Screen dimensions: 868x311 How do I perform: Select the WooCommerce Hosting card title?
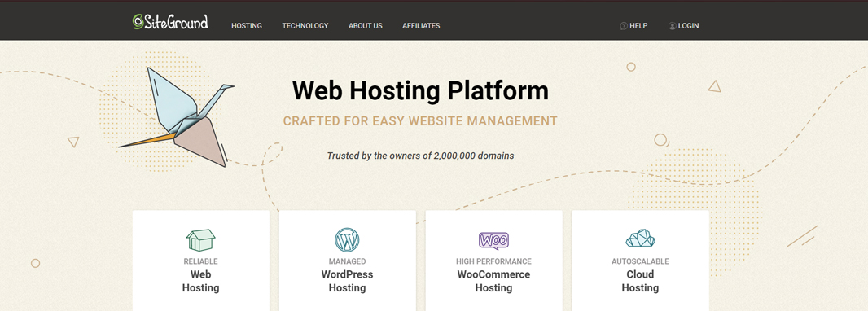pos(493,281)
